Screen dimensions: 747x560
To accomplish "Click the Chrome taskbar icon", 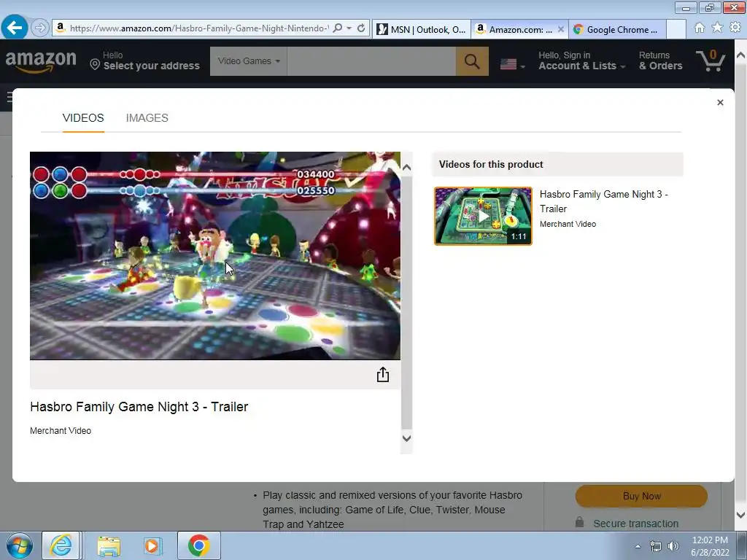I will [199, 545].
